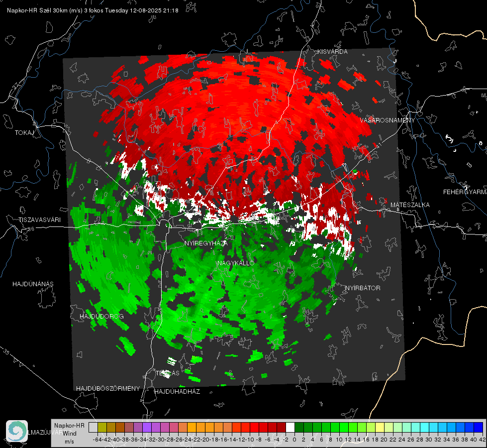The height and width of the screenshot is (448, 487).
Task: Click the legend value 10
Action: click(339, 440)
